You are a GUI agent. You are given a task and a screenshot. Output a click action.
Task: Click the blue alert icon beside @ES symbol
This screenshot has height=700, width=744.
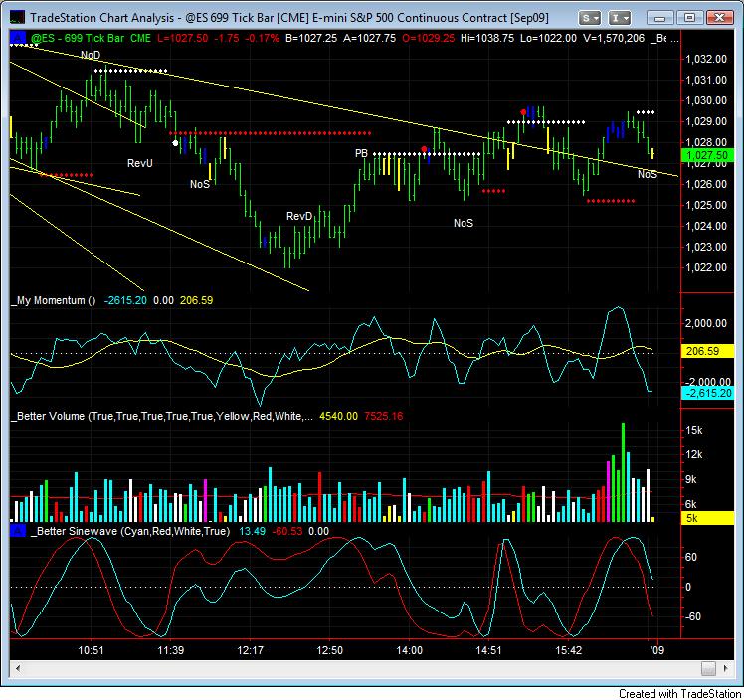click(18, 38)
